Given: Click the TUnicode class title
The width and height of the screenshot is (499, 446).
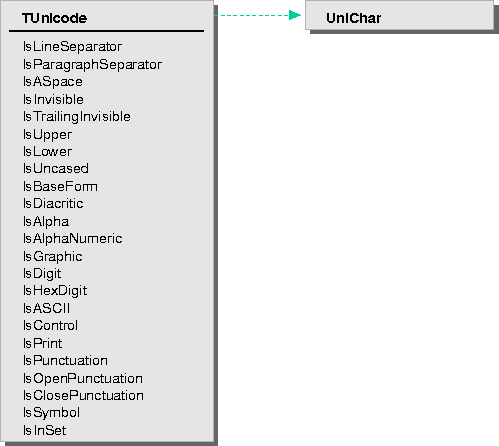Looking at the screenshot, I should click(x=54, y=18).
